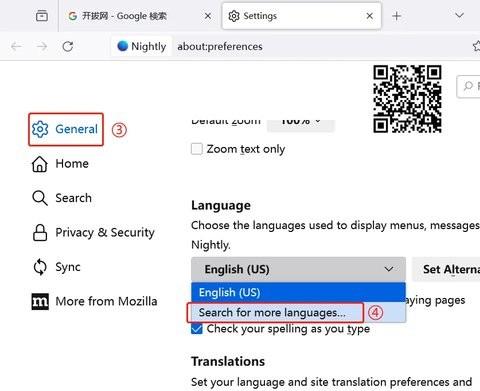Click the Home house icon
Image resolution: width=480 pixels, height=391 pixels.
pyautogui.click(x=40, y=164)
